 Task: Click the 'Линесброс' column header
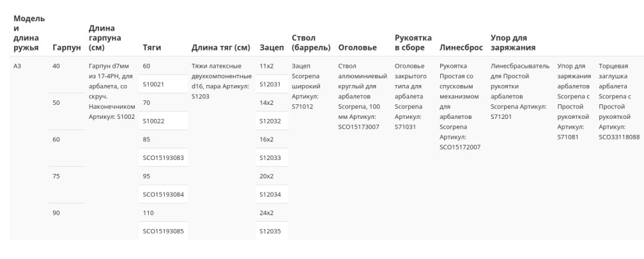[x=461, y=47]
